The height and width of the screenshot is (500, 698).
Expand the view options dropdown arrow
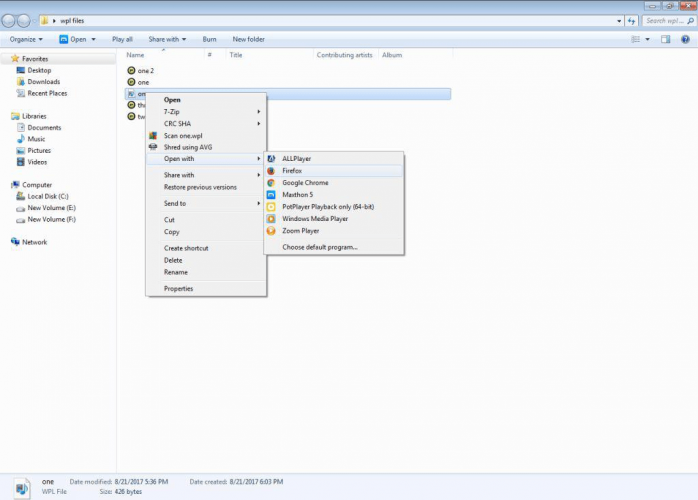[647, 39]
